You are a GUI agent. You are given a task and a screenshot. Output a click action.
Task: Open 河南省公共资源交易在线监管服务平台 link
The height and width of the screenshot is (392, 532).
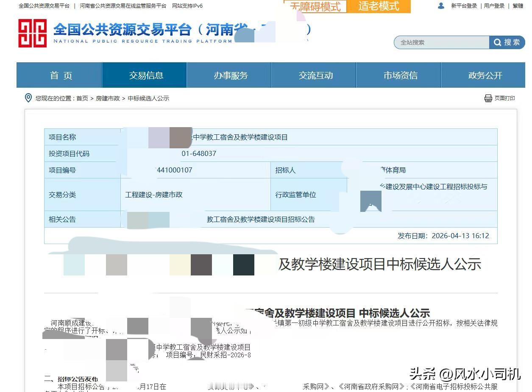click(123, 6)
